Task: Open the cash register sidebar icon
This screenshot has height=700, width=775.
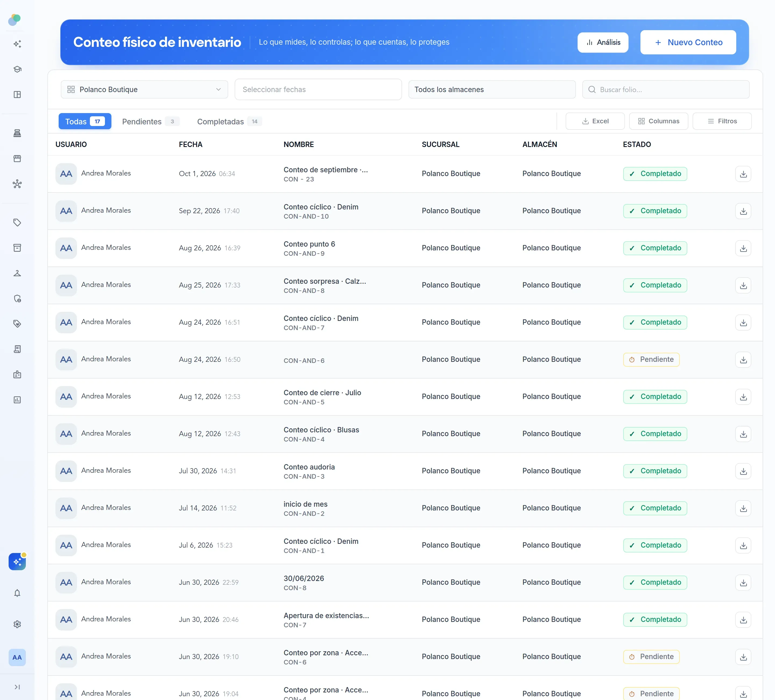Action: pos(17,133)
